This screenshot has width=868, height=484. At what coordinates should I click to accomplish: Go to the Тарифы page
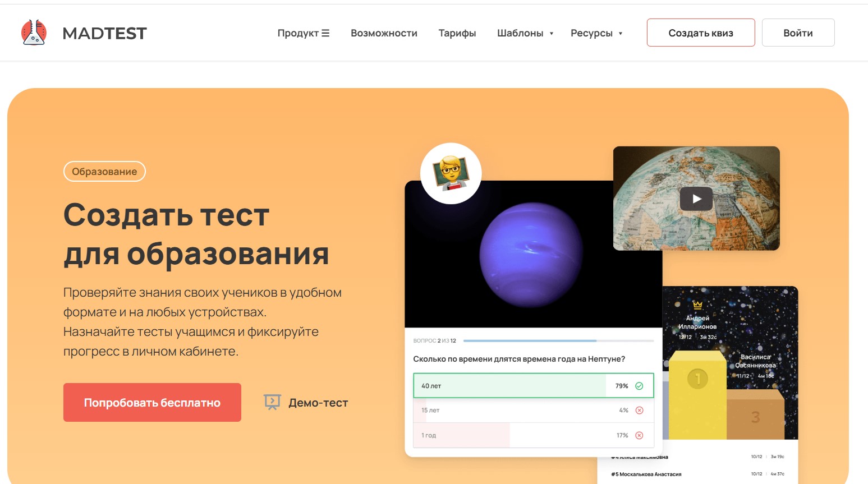pos(457,33)
